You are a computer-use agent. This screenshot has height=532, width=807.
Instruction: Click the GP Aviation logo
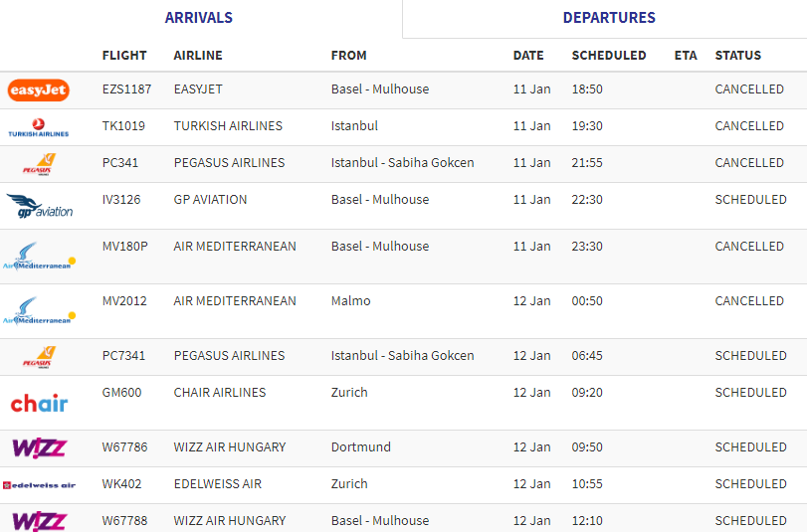click(40, 207)
